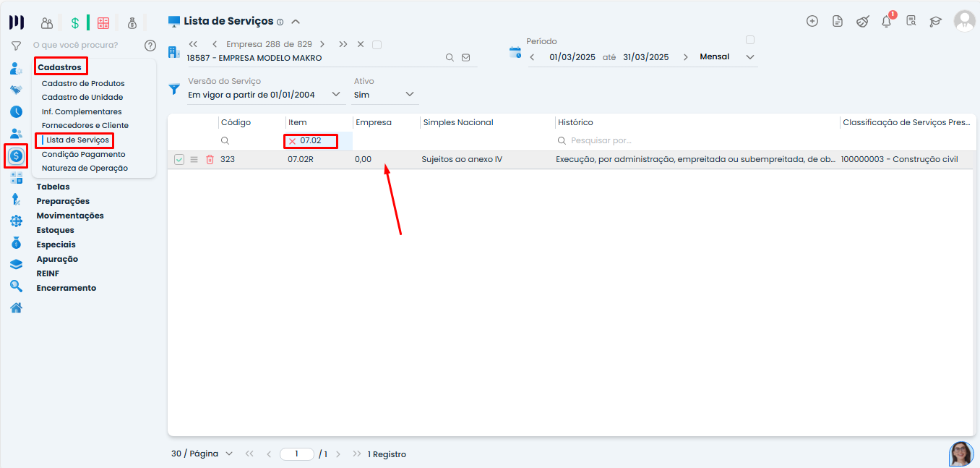Viewport: 980px width, 468px height.
Task: Toggle the checkbox on row 323
Action: pos(179,159)
